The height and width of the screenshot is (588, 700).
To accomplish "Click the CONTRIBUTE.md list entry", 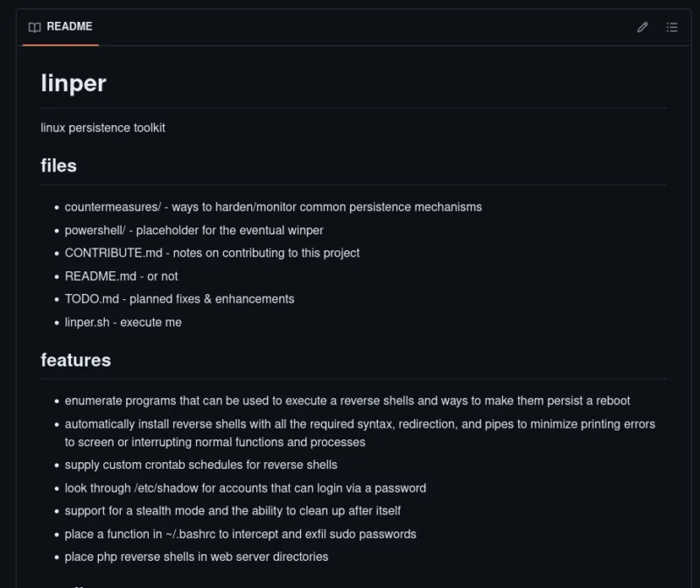I will coord(212,253).
